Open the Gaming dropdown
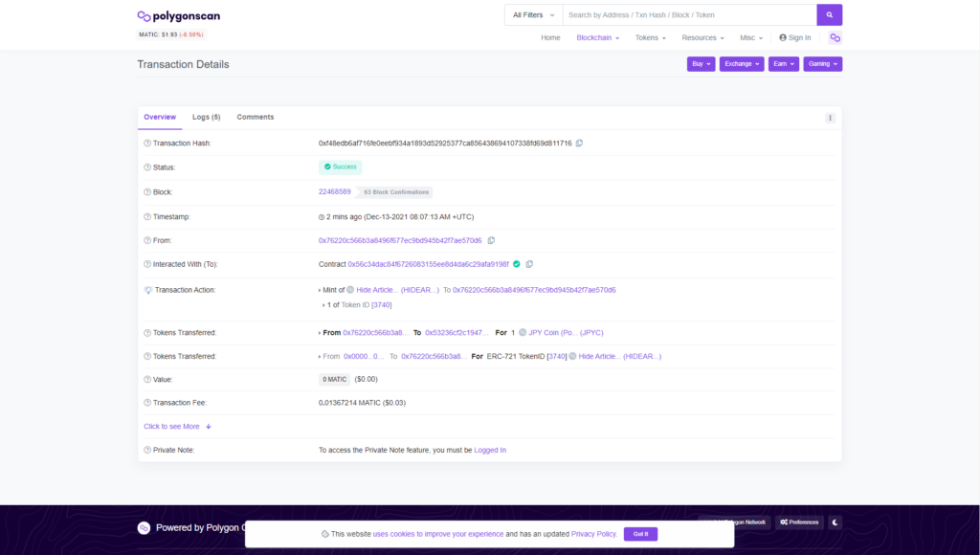 pos(822,64)
